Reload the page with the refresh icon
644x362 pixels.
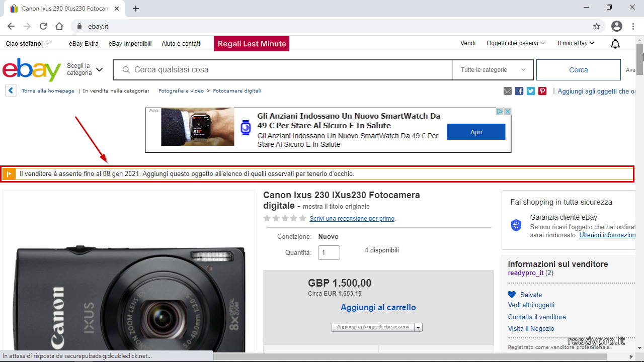[43, 26]
